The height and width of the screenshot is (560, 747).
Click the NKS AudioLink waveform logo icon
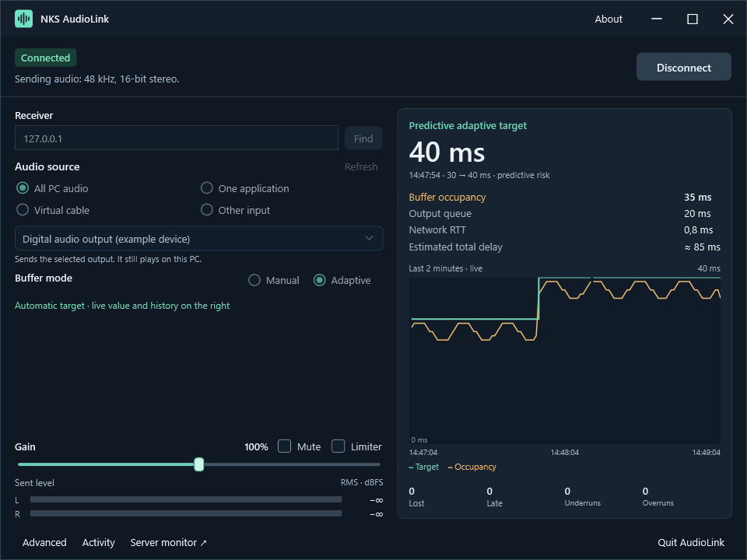(x=23, y=19)
